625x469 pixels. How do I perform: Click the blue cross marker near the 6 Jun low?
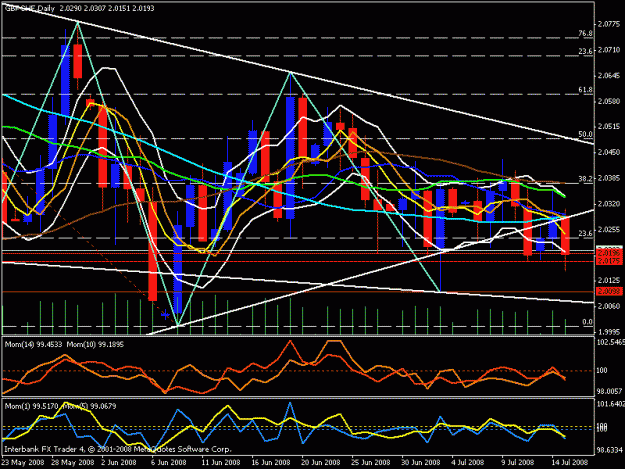(x=165, y=315)
